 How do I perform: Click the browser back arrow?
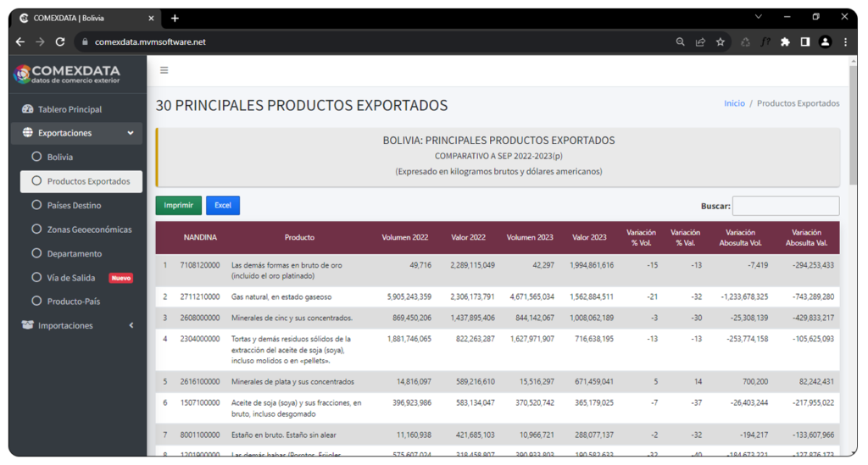click(x=20, y=42)
